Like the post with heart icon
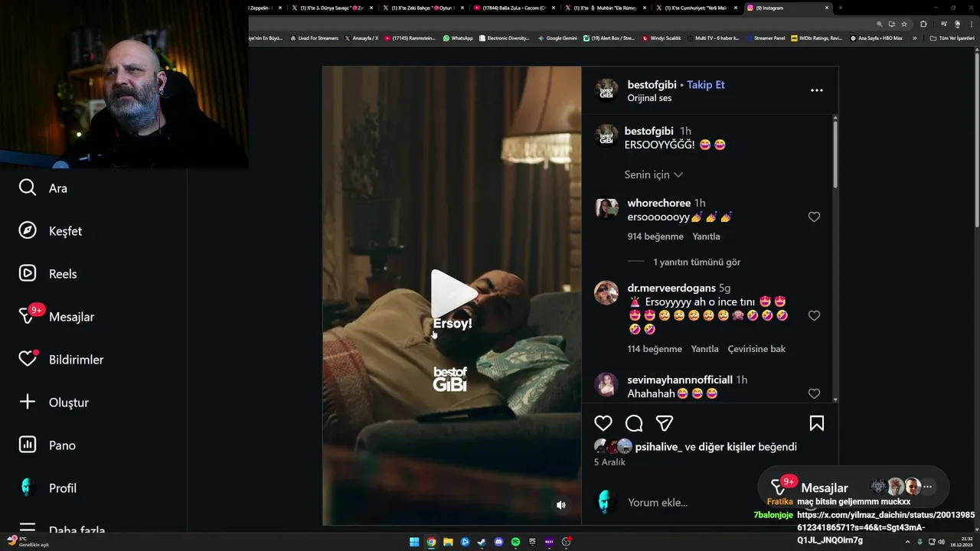The image size is (980, 551). click(x=603, y=423)
